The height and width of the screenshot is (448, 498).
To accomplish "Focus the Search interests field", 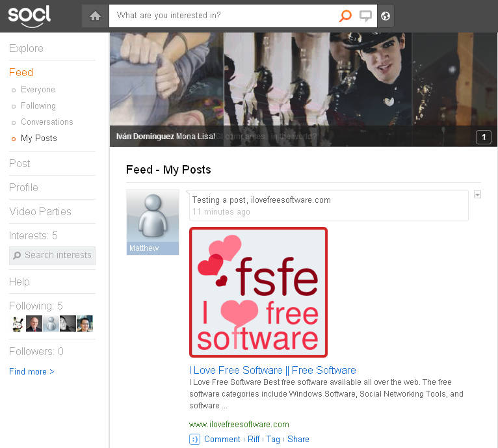I will 52,256.
